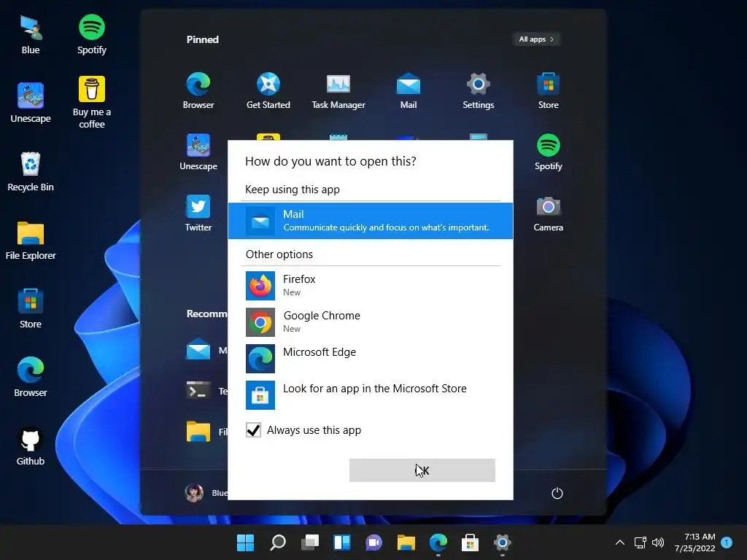Open Store desktop shortcut
747x560 pixels.
(x=31, y=308)
